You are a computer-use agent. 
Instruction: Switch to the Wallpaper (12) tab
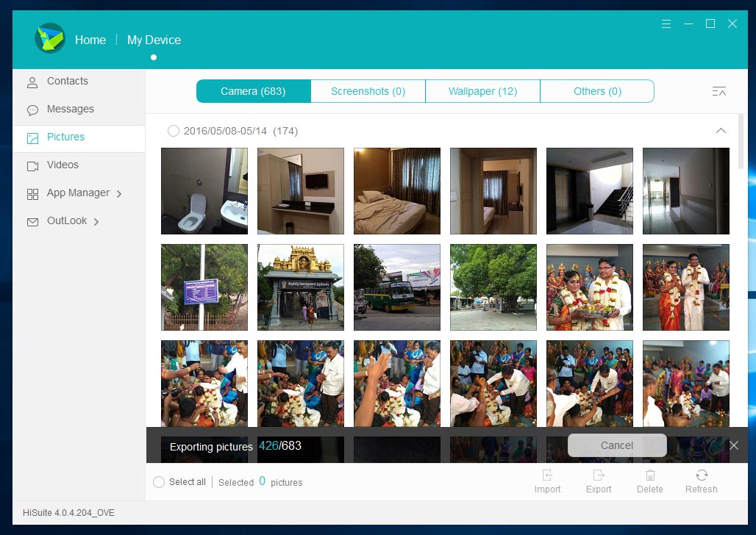tap(482, 91)
